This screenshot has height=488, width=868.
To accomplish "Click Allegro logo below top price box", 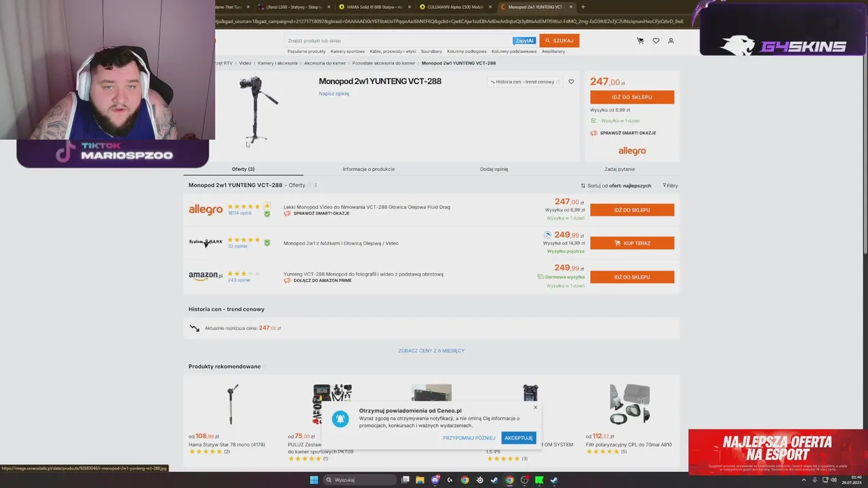I will click(632, 151).
